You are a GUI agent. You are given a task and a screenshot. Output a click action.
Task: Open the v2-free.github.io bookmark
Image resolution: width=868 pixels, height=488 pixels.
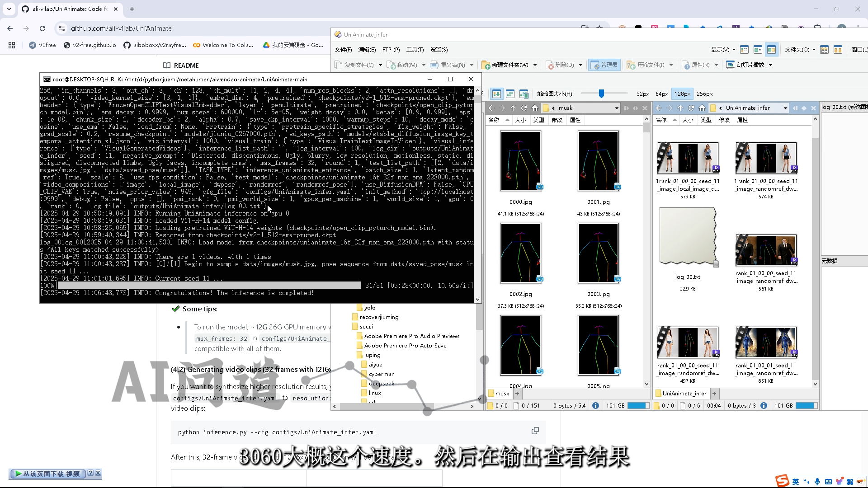[x=90, y=45]
